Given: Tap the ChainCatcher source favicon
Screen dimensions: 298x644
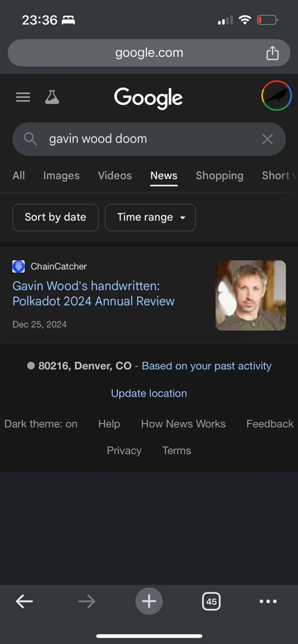Looking at the screenshot, I should tap(19, 266).
